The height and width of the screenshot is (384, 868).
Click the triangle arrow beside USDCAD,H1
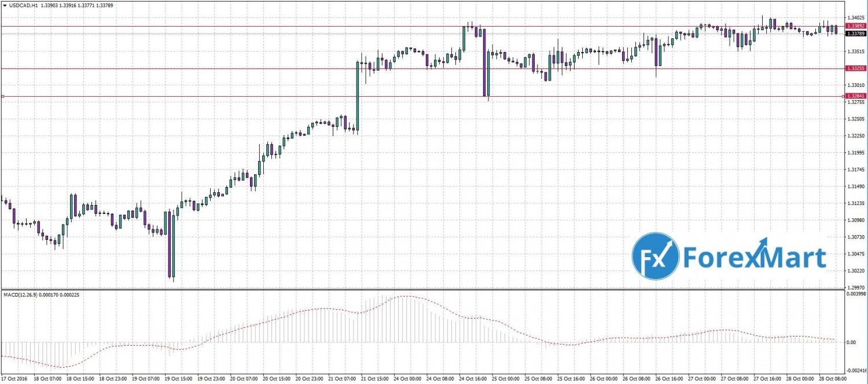(x=5, y=5)
